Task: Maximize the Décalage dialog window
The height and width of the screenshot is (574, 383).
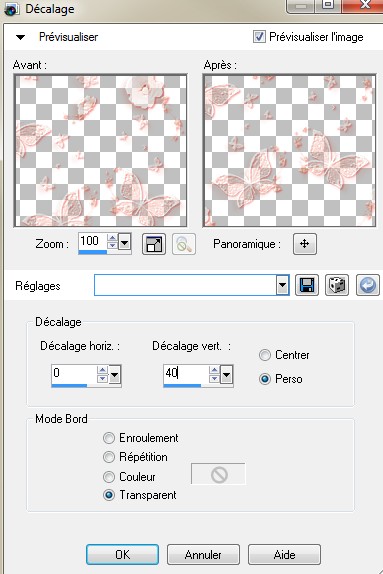Action: click(328, 5)
